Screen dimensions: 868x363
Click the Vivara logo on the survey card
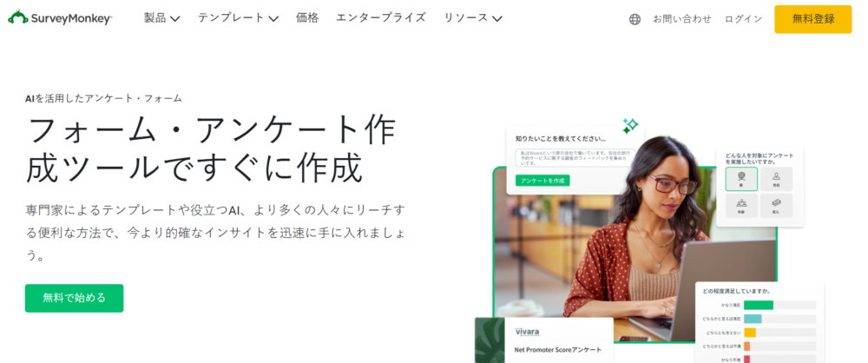[527, 332]
